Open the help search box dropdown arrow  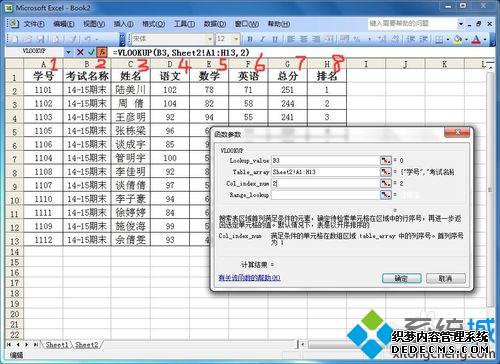coord(461,24)
